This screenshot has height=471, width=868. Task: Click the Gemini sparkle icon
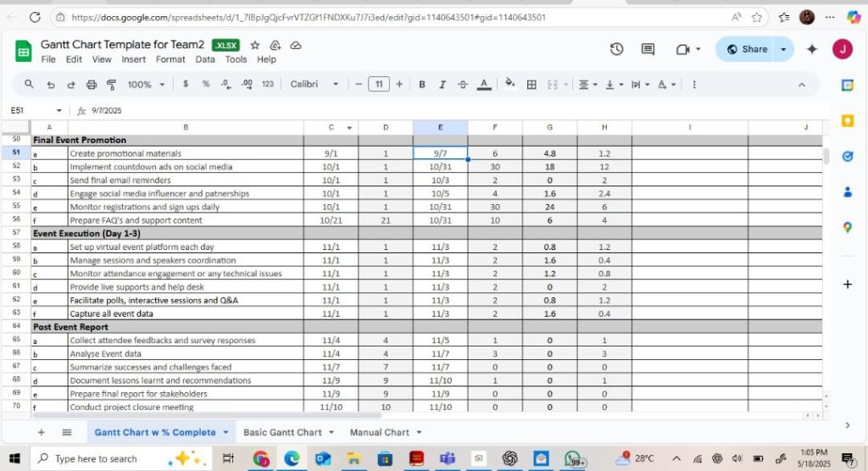[x=811, y=49]
